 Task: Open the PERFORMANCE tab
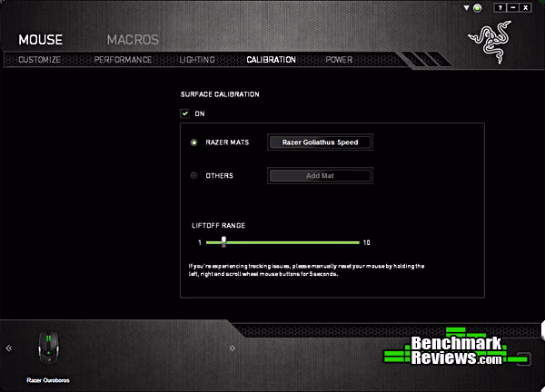[x=123, y=60]
